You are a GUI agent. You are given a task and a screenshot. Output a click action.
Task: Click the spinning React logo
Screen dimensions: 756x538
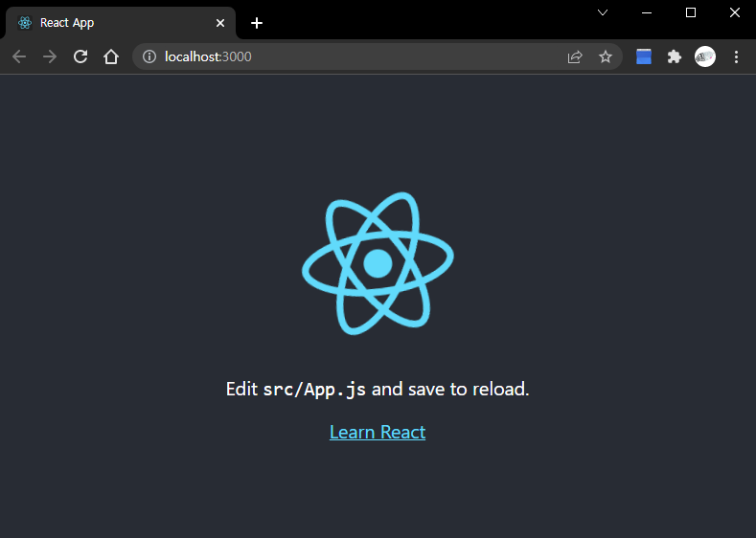pos(378,263)
